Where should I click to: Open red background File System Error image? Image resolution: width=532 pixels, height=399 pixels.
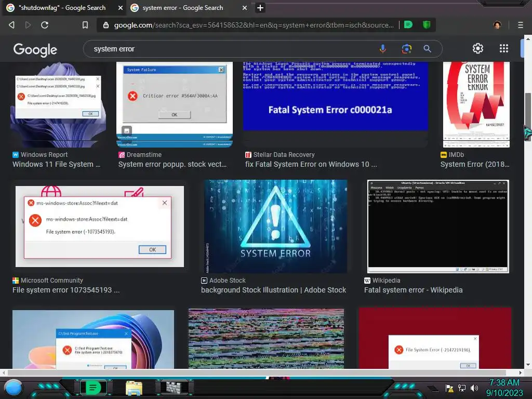coord(435,338)
